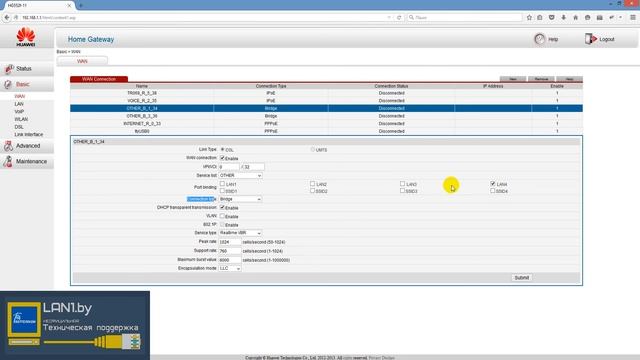Click the browser home icon
The height and width of the screenshot is (360, 640).
[576, 18]
